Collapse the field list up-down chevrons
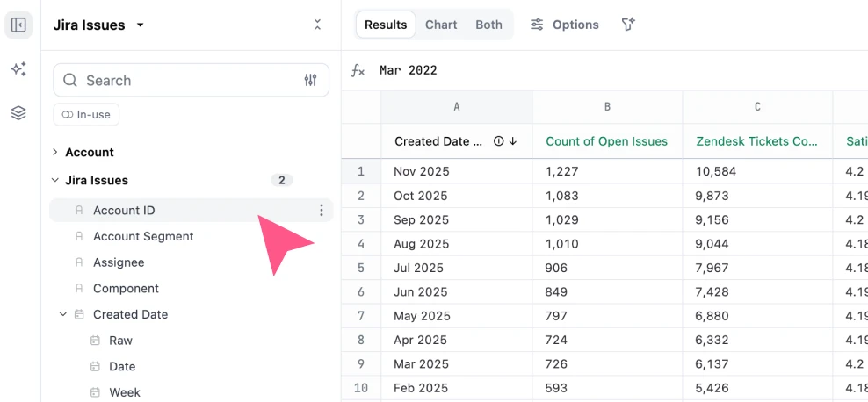Viewport: 868px width, 402px height. pyautogui.click(x=317, y=25)
